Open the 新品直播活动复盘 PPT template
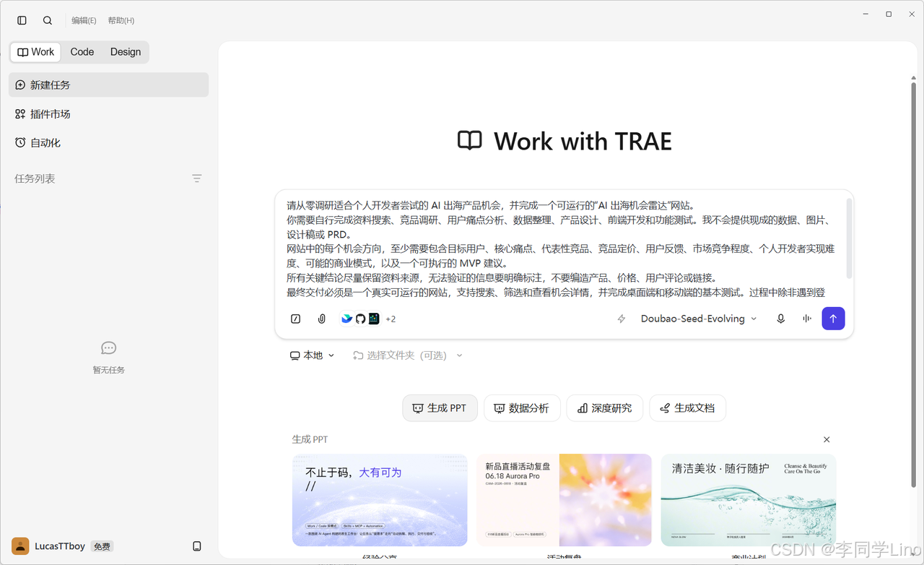 click(x=564, y=500)
